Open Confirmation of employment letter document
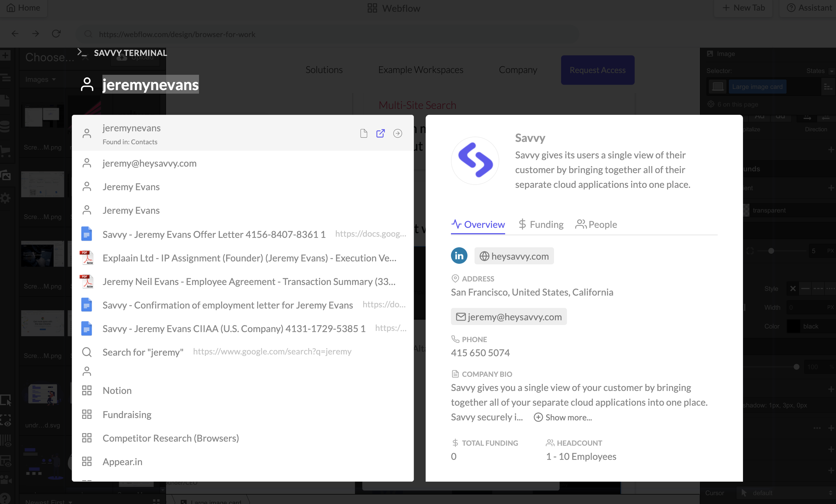Viewport: 836px width, 504px height. 243,305
